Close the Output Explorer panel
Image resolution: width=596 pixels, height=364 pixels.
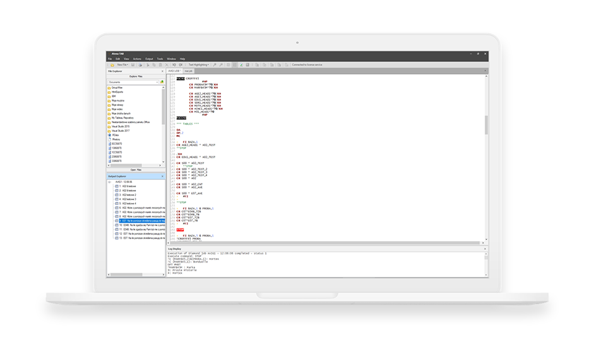[x=163, y=176]
